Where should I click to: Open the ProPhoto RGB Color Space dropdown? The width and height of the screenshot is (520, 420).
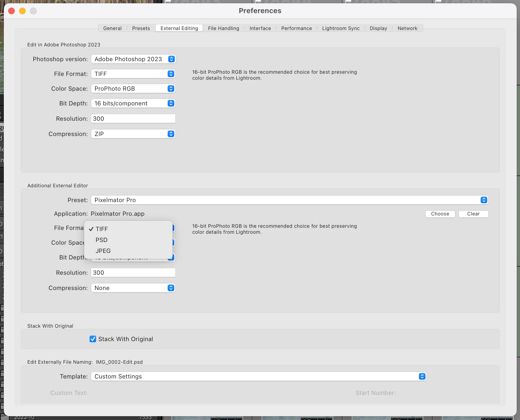133,88
